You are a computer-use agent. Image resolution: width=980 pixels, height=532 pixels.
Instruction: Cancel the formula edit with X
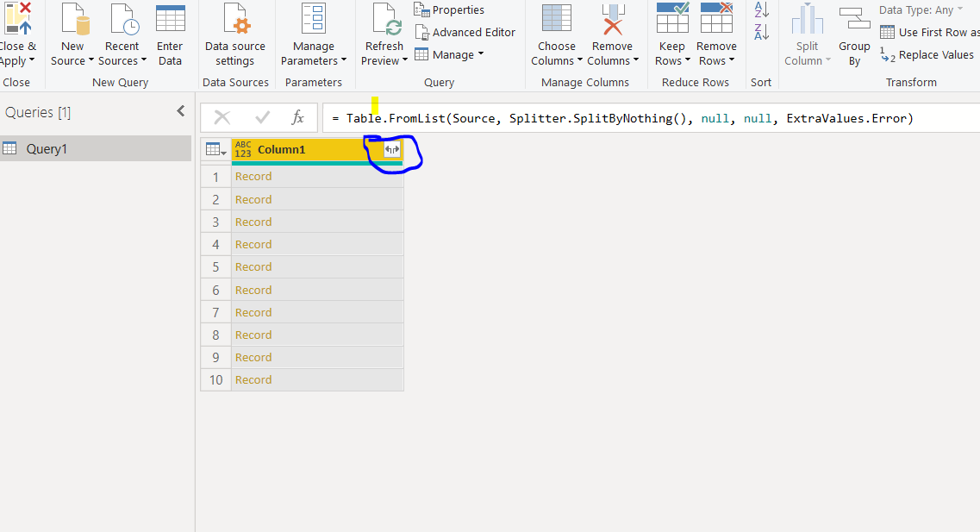coord(222,117)
